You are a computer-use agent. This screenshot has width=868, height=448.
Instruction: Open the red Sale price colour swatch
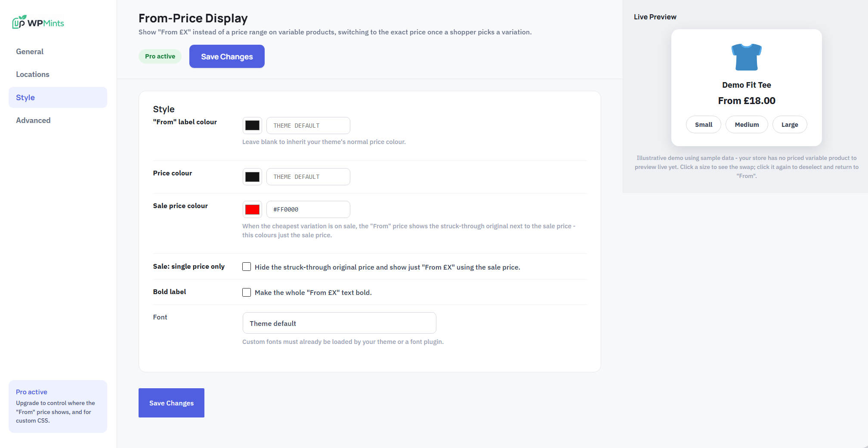tap(252, 209)
